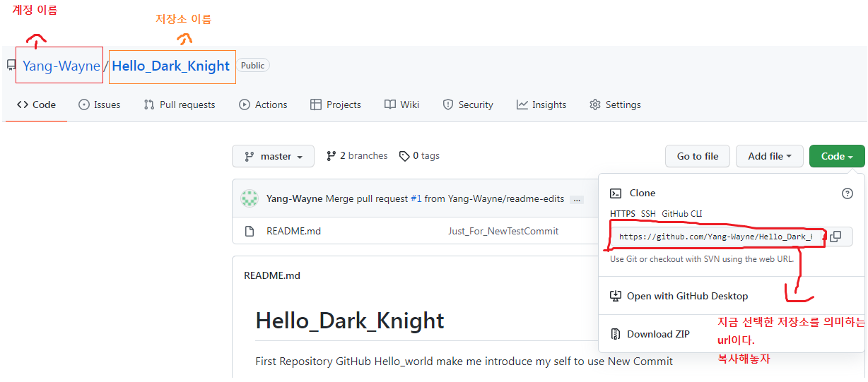Open the Settings tab
Screen dimensions: 868x382
pos(615,105)
